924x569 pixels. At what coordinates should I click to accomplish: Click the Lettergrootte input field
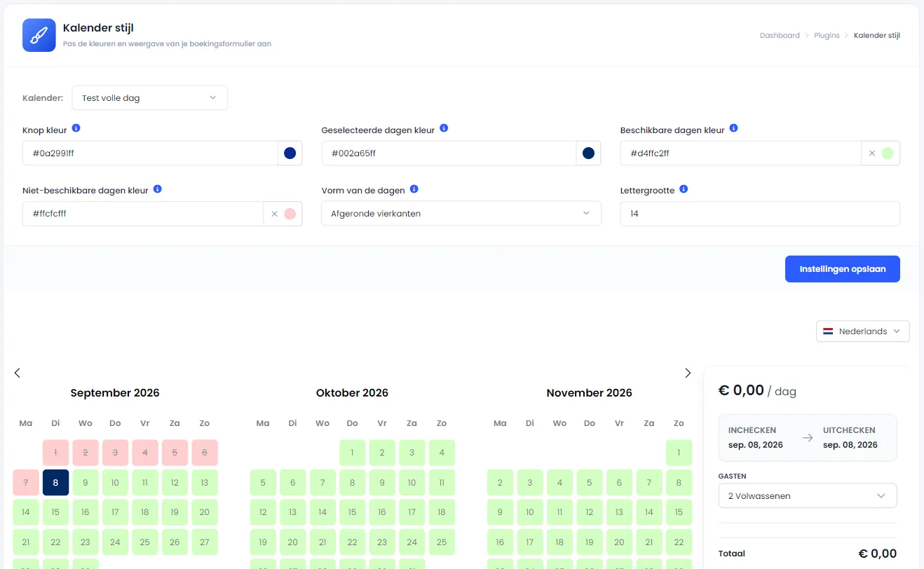pyautogui.click(x=760, y=214)
